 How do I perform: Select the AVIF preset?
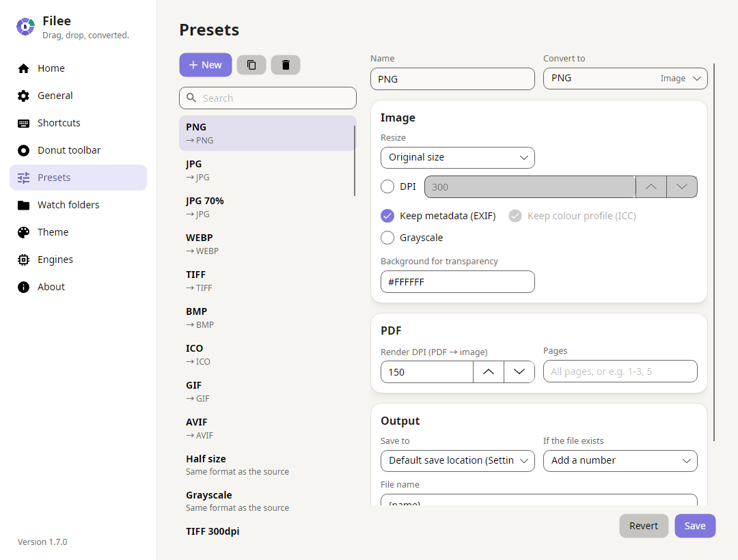coord(267,428)
